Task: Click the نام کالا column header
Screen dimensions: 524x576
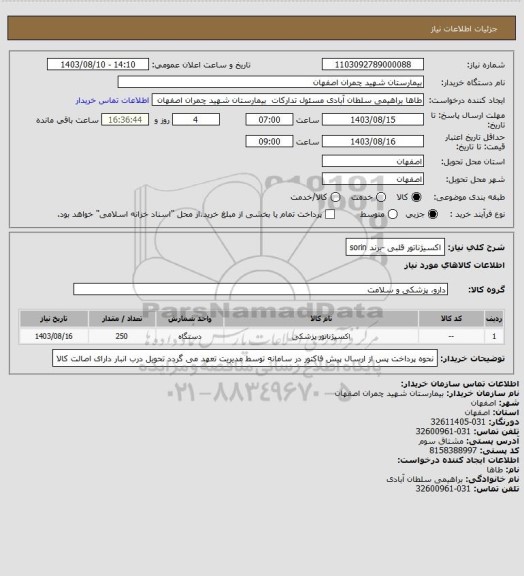Action: (321, 318)
